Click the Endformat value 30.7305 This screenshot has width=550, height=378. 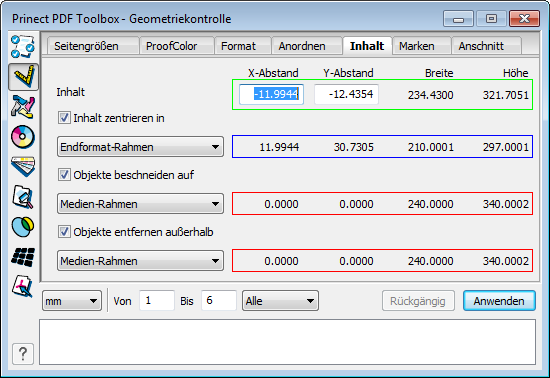pyautogui.click(x=354, y=147)
